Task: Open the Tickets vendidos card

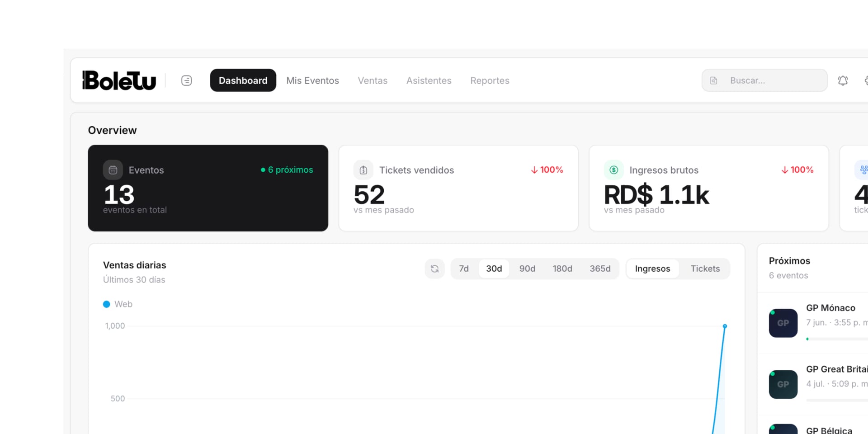Action: pyautogui.click(x=458, y=188)
